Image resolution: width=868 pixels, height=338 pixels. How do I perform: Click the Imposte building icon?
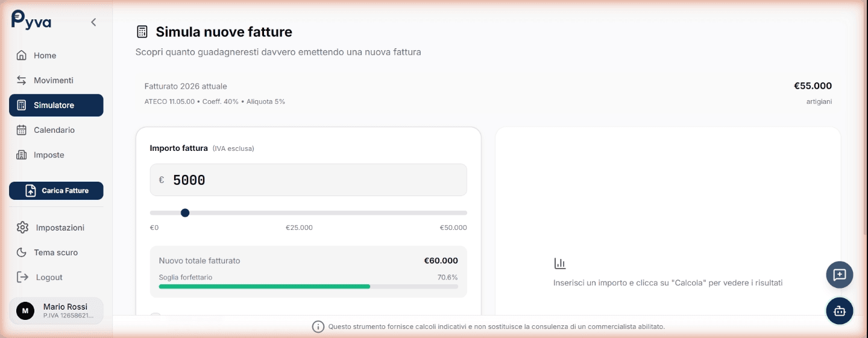(22, 155)
